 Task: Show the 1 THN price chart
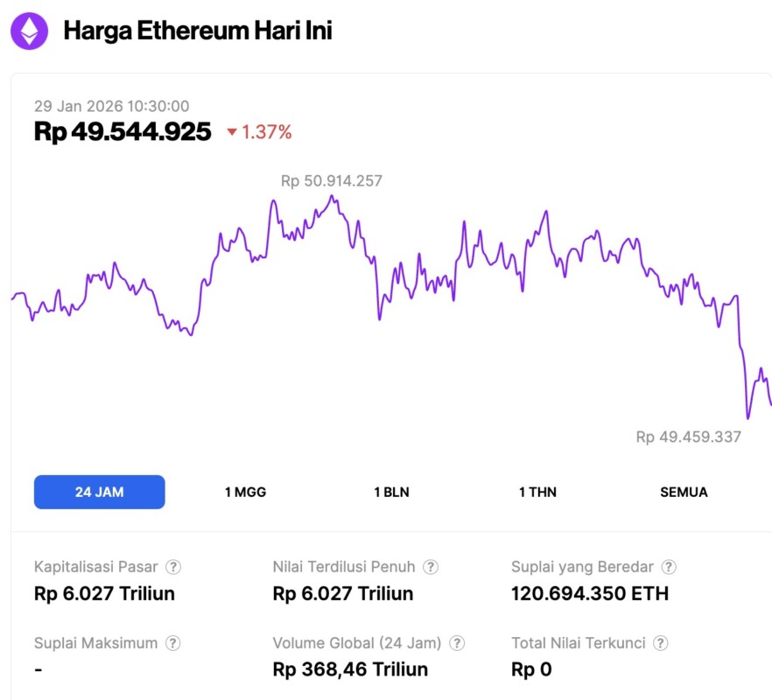(537, 492)
